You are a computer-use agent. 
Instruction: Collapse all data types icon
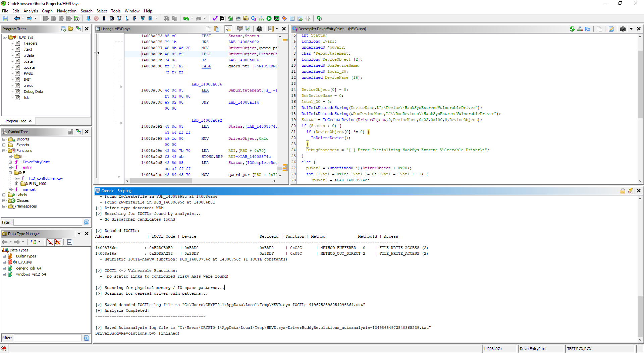point(70,242)
